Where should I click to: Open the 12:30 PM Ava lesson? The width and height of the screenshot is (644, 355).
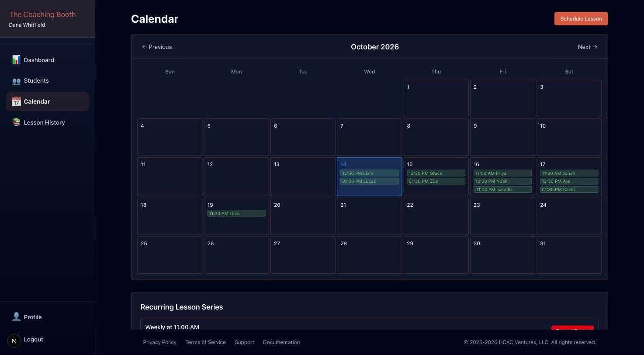click(x=569, y=181)
